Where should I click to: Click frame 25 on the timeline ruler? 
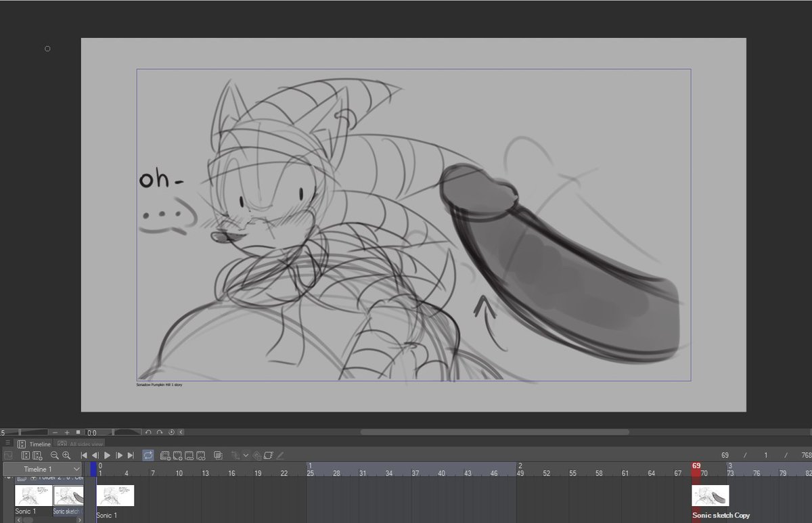click(x=311, y=473)
